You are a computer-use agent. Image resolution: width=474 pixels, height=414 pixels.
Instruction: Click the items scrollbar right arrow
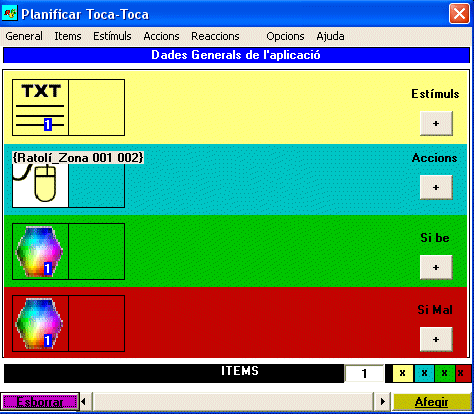point(382,402)
